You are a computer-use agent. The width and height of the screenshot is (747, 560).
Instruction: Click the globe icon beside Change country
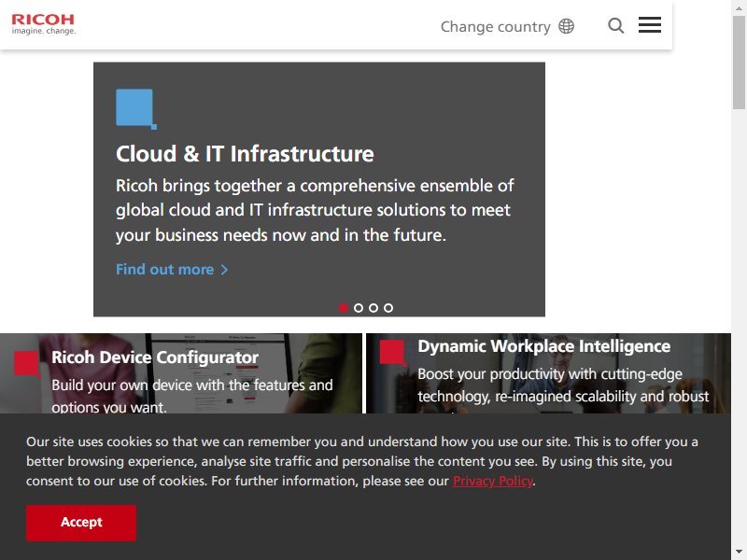click(x=566, y=26)
